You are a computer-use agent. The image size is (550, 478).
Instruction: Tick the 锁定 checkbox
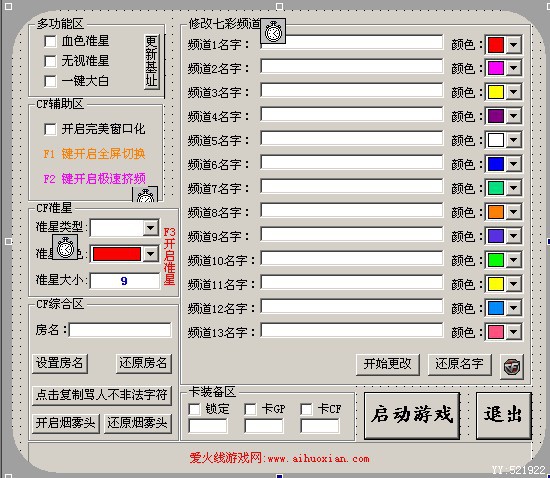tap(194, 409)
